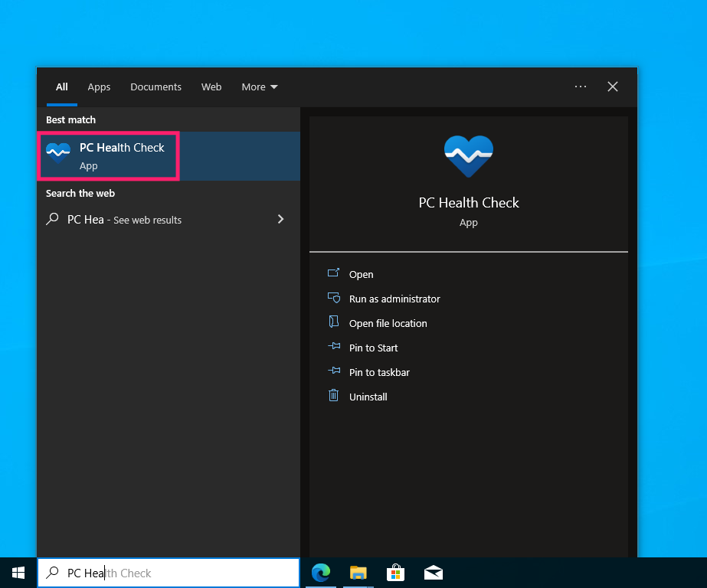Viewport: 707px width, 588px height.
Task: Switch to the Apps tab
Action: point(99,87)
